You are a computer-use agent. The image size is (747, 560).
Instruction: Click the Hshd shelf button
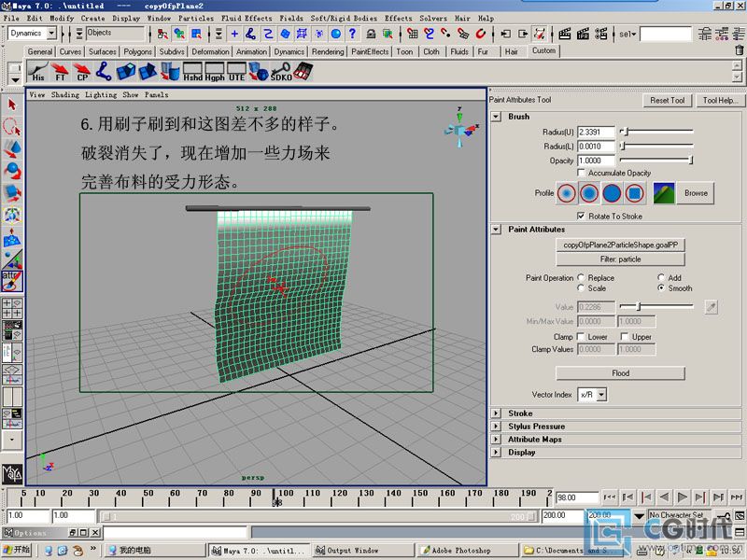pos(193,72)
